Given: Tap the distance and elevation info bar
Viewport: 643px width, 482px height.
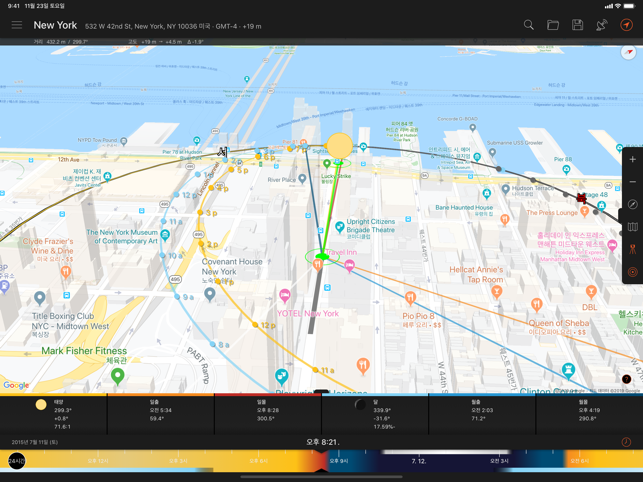Looking at the screenshot, I should pyautogui.click(x=322, y=41).
